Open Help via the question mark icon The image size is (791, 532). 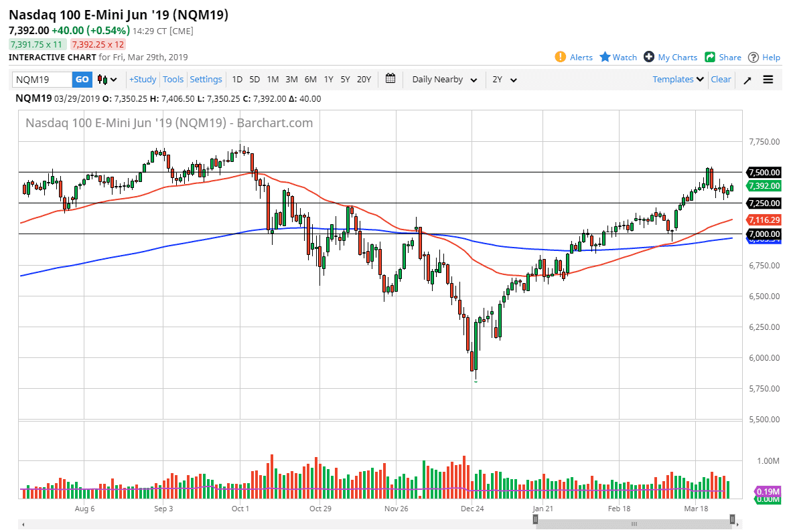point(754,57)
